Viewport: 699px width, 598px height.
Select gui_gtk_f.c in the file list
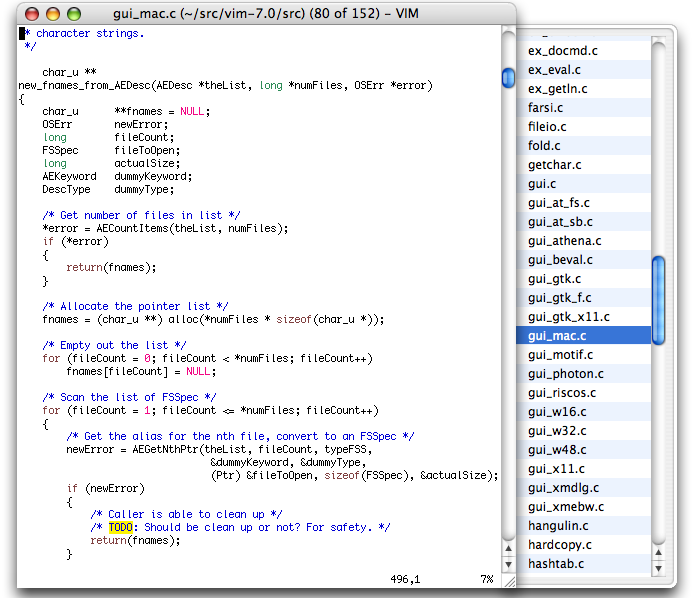pos(583,298)
